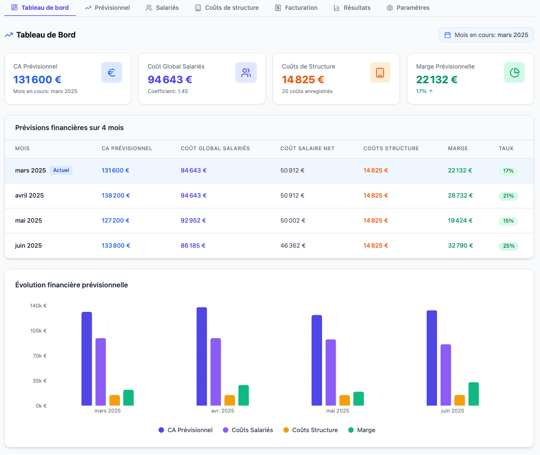
Task: Click the trend arrow icon next to Tableau de Bord title
Action: (x=9, y=35)
